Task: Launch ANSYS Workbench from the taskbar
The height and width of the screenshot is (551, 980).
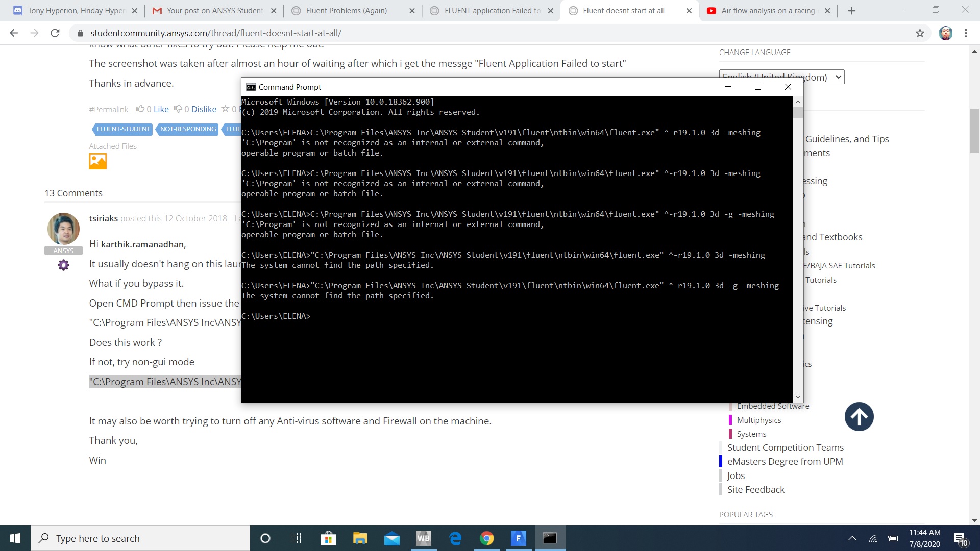Action: [423, 538]
